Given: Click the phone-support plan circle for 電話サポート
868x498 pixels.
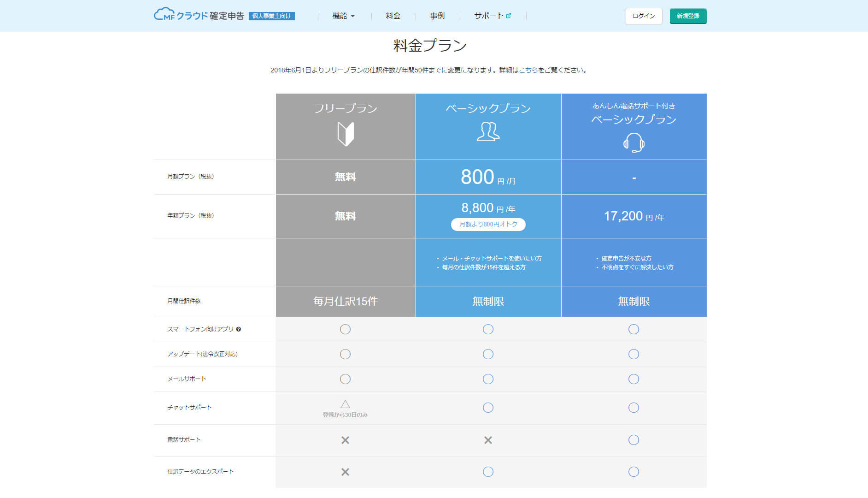Looking at the screenshot, I should point(633,440).
